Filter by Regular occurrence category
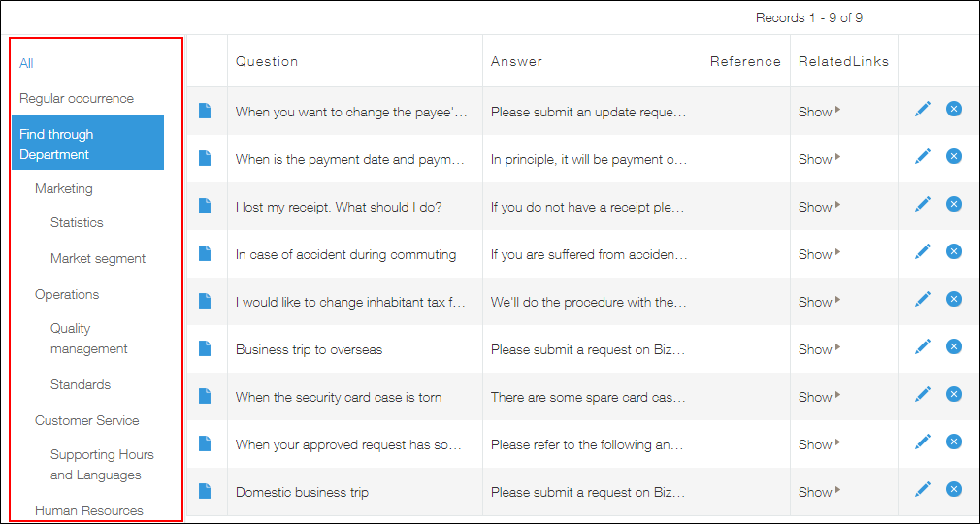 77,98
